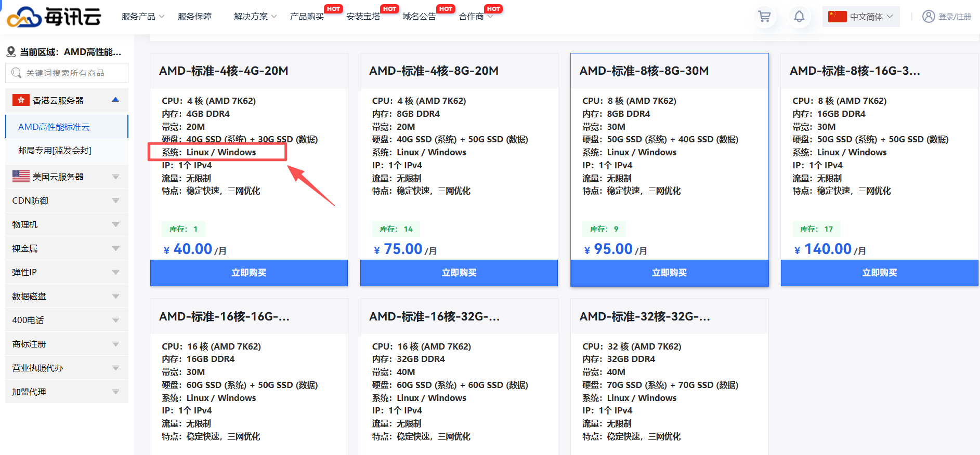The height and width of the screenshot is (455, 980).
Task: Buy the AMD-标准-8核-16G plan
Action: coord(879,273)
